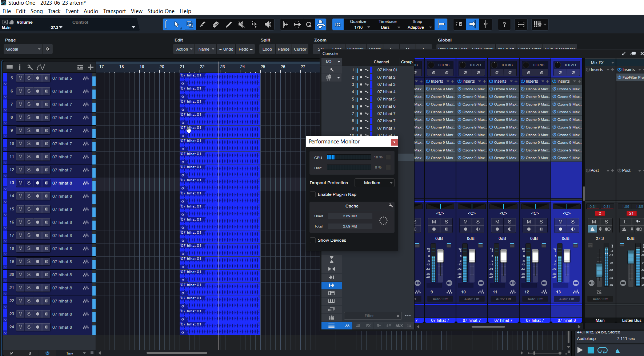
Task: Toggle the Snap button in toolbar
Action: pyautogui.click(x=441, y=24)
